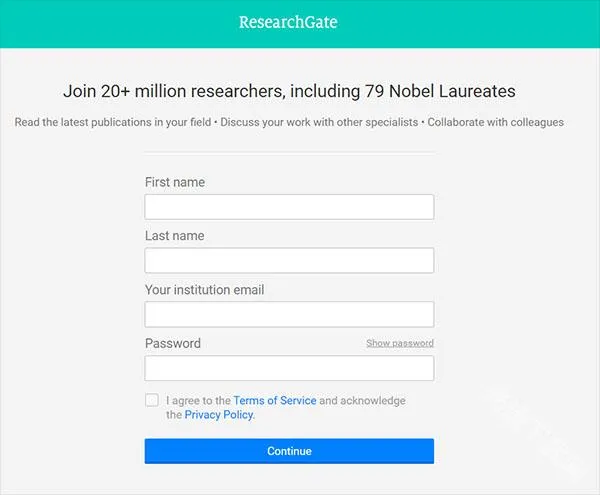The image size is (600, 495).
Task: Click the "I agree to the" consent text
Action: [198, 400]
